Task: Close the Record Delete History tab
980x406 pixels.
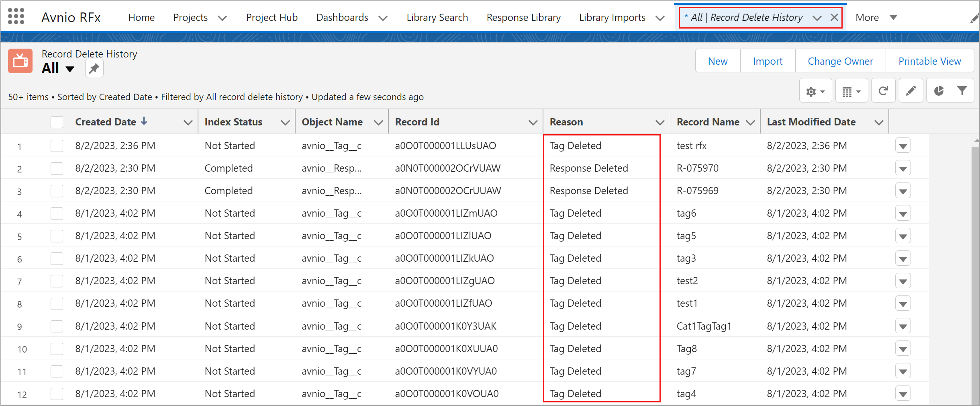Action: point(834,17)
